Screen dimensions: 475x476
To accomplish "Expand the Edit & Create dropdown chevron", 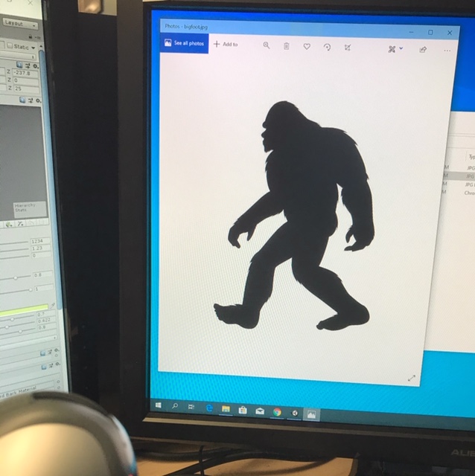I will [401, 48].
